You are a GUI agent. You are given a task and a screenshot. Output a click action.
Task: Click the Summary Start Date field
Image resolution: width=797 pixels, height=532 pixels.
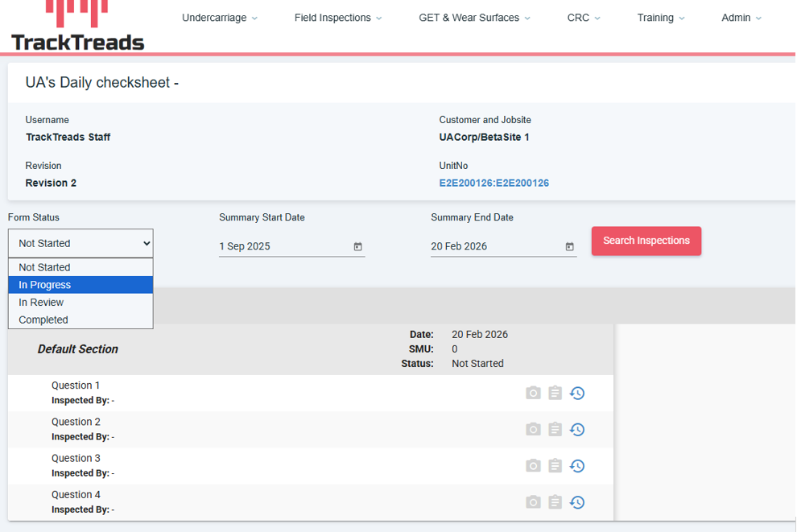click(282, 246)
